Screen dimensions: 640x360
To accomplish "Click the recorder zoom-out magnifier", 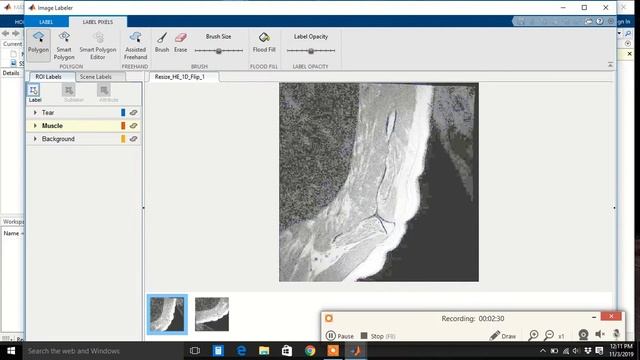I will coord(549,336).
